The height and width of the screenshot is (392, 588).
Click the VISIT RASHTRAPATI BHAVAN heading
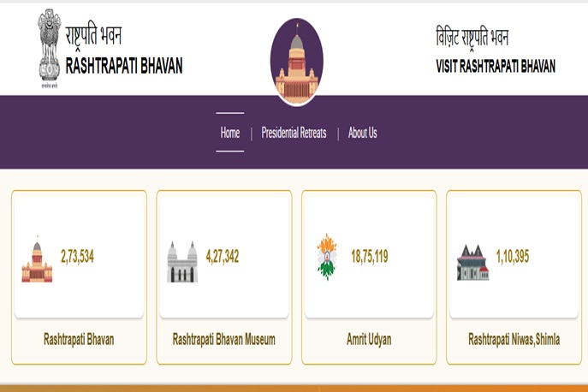(x=496, y=67)
